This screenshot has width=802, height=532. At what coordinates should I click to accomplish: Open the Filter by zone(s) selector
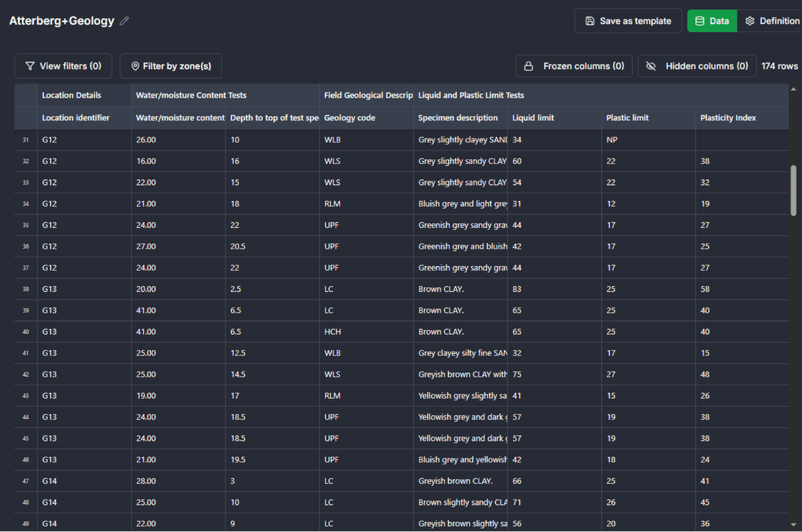click(x=170, y=66)
